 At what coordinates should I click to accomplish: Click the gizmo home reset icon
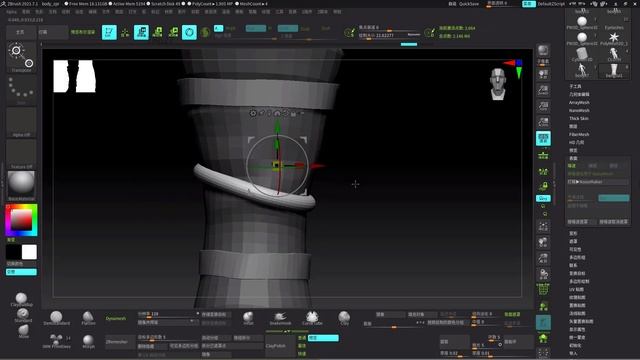277,113
